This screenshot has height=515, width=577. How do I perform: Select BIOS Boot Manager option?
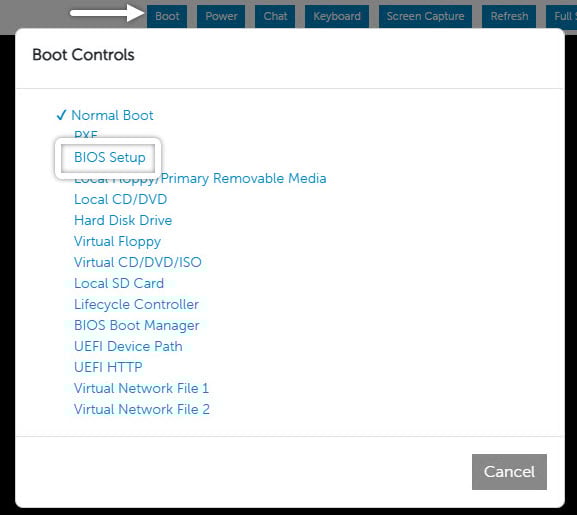137,325
